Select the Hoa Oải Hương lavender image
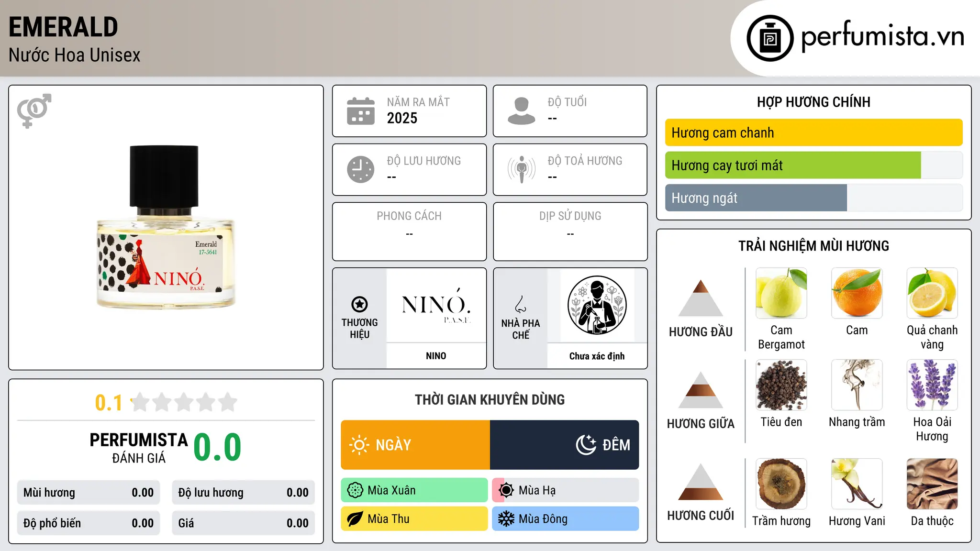 (932, 385)
